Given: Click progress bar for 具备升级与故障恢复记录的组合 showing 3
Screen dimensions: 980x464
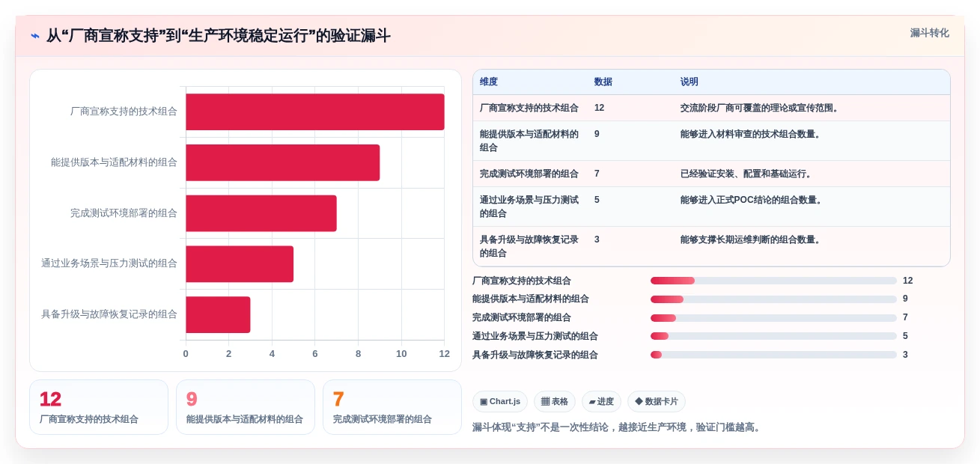Looking at the screenshot, I should (773, 355).
